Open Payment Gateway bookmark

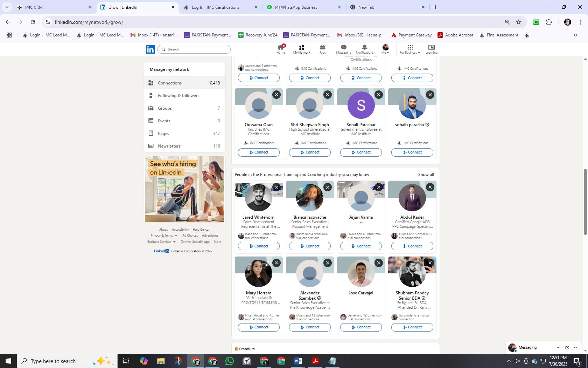[x=411, y=35]
